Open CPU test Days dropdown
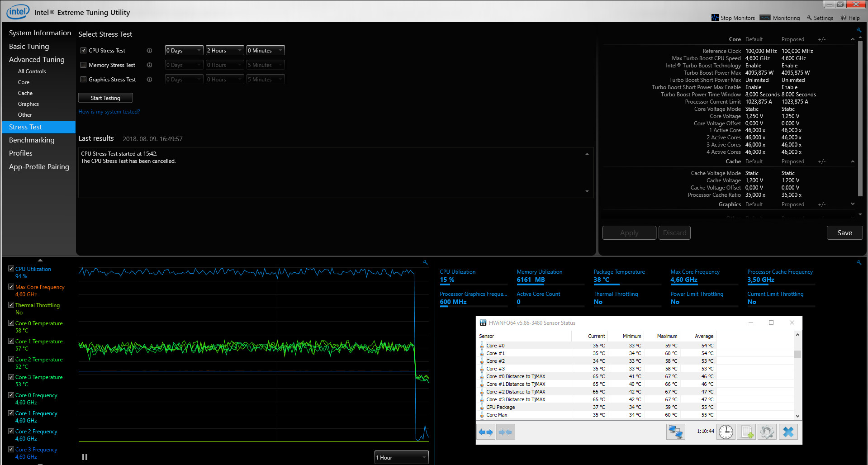 click(x=184, y=51)
